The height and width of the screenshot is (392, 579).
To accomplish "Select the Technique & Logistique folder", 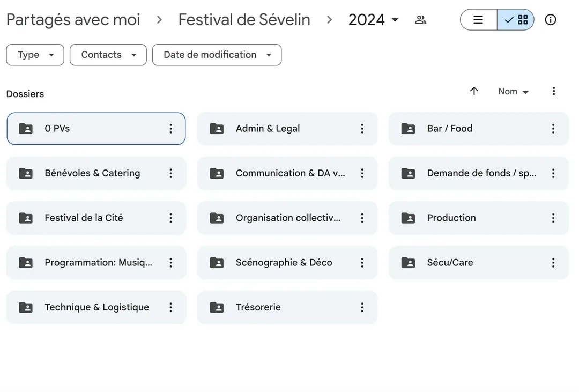I will click(96, 307).
